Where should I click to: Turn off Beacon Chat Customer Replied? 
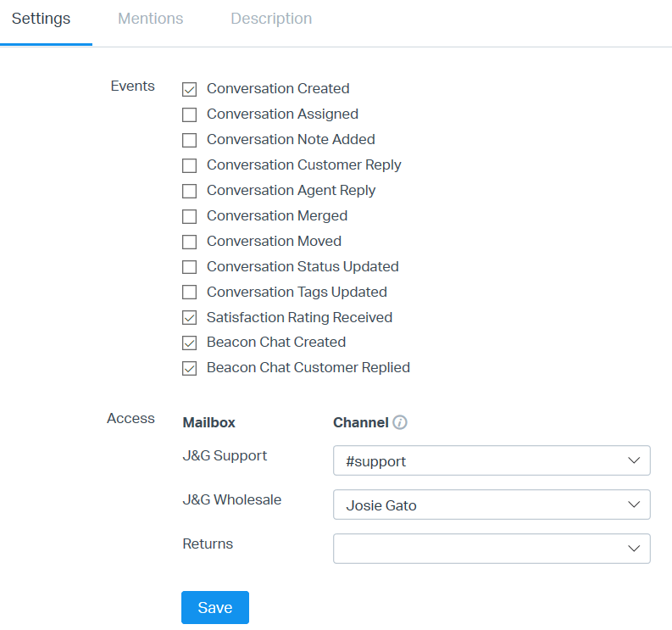tap(190, 369)
